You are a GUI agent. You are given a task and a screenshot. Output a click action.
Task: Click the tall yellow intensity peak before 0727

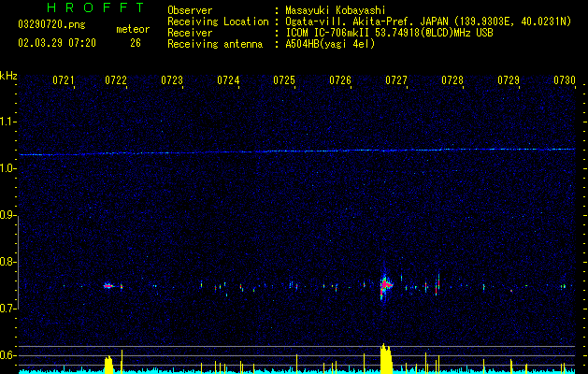[386, 359]
